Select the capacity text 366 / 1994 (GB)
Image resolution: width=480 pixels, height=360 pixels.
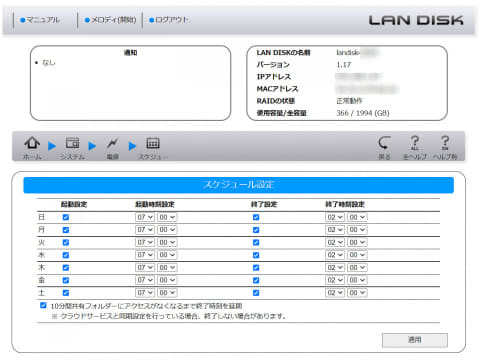363,113
